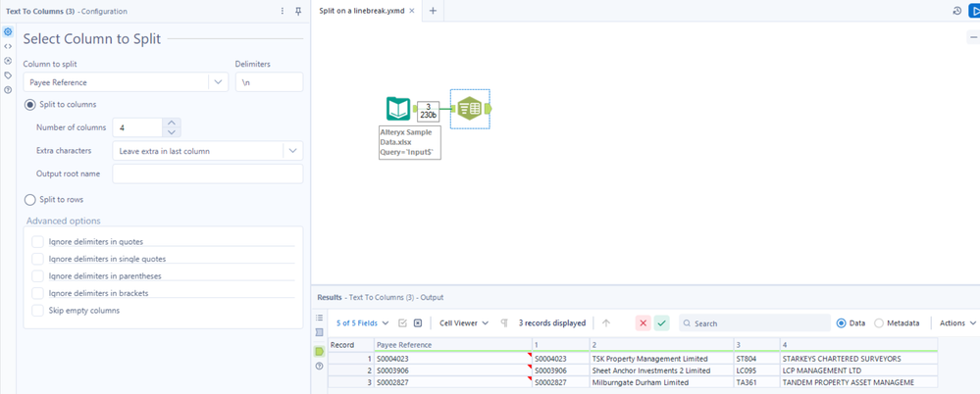980x394 pixels.
Task: Open the Cell Viewer dropdown
Action: click(463, 323)
